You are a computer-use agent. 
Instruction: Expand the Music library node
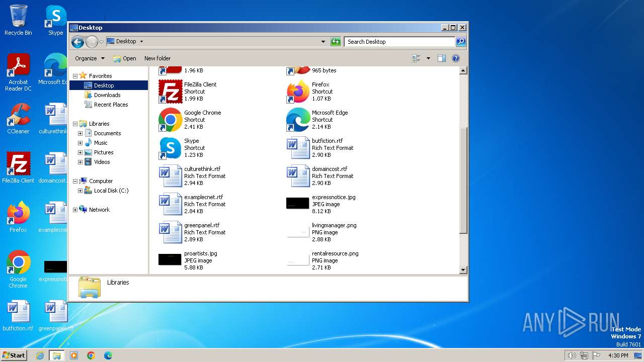80,143
